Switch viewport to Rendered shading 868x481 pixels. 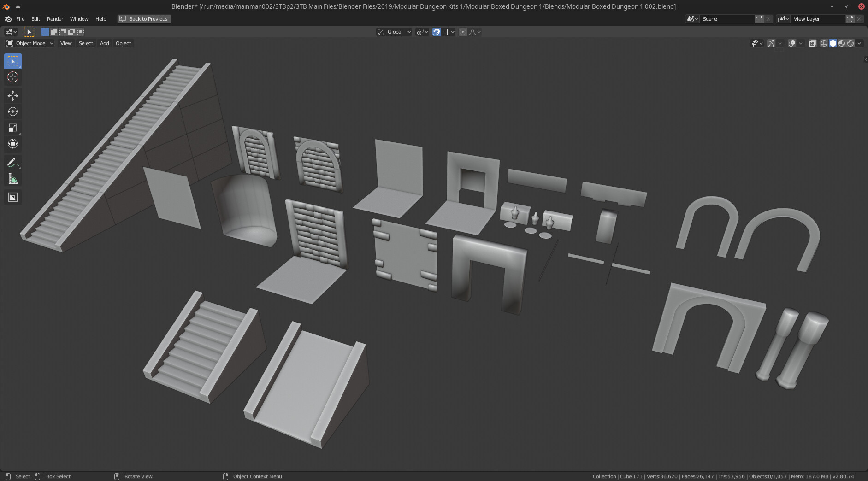coord(850,43)
